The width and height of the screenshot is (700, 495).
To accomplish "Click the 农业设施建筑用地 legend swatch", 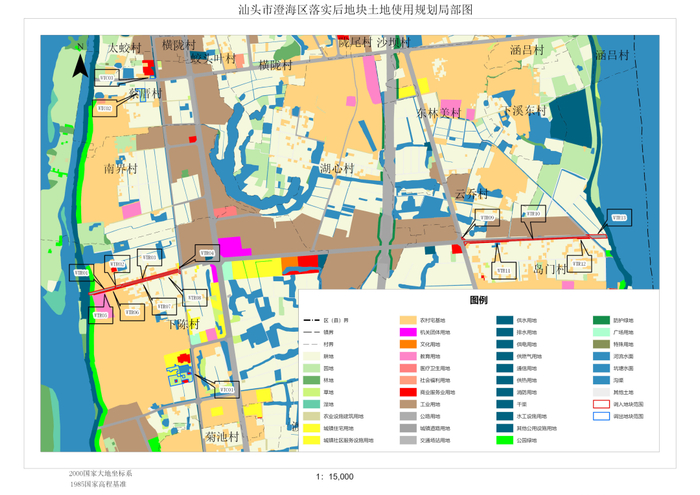I will (x=312, y=416).
